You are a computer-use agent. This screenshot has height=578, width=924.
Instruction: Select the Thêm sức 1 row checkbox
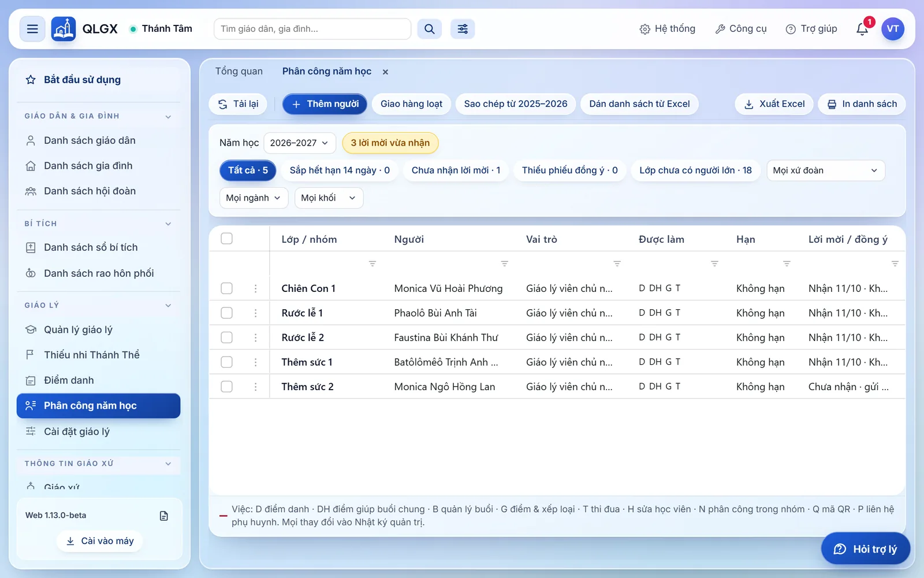coord(226,362)
